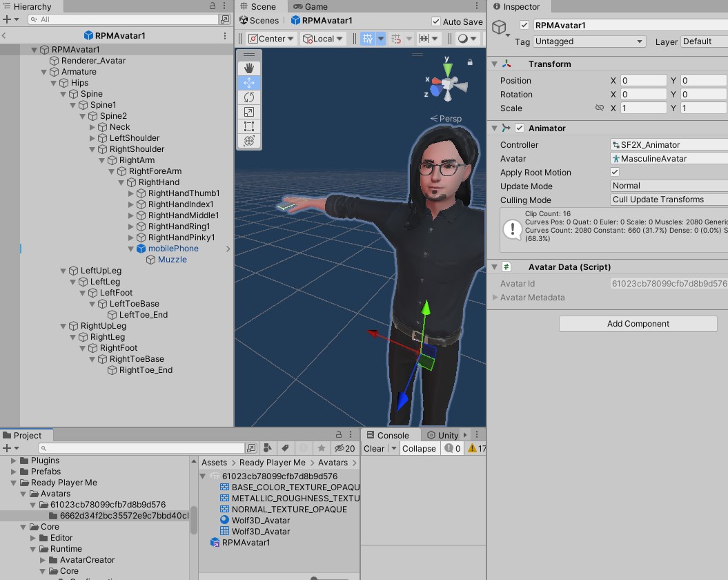Collapse the RightHand hierarchy node
Screen dimensions: 728x580
121,182
